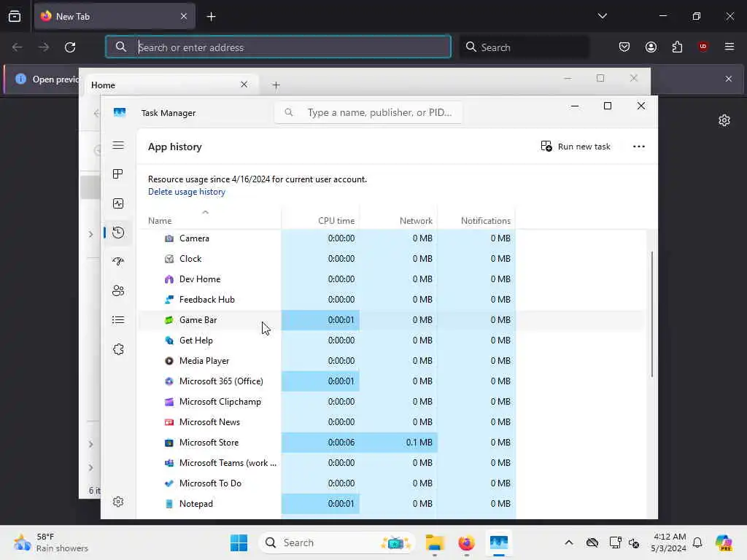Image resolution: width=747 pixels, height=560 pixels.
Task: Open Firefox recent browsing tab view icon
Action: 15,17
